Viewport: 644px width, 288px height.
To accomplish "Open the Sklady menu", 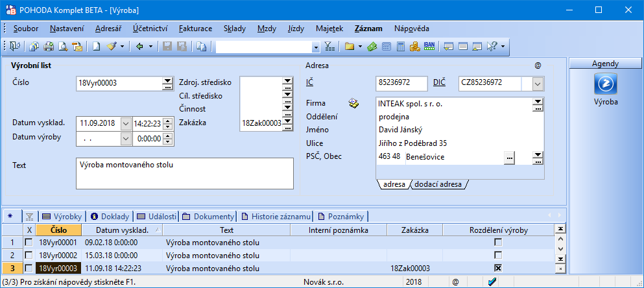I will tap(235, 29).
